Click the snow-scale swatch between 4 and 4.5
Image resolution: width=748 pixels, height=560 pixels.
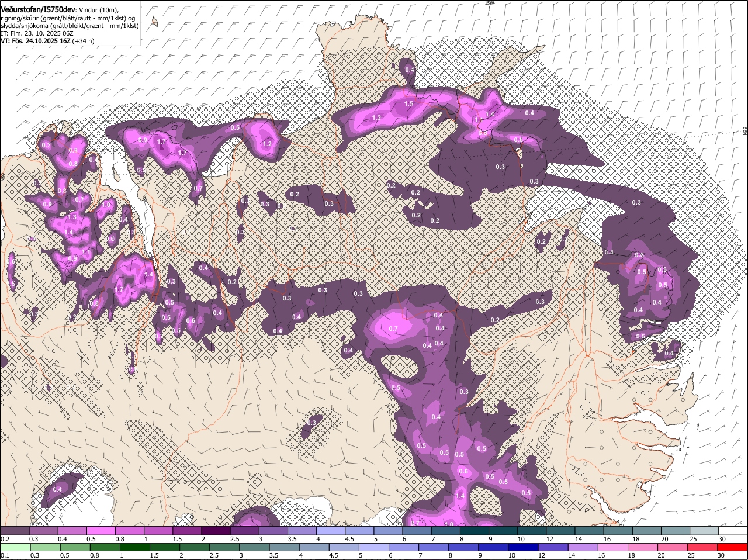(x=331, y=531)
